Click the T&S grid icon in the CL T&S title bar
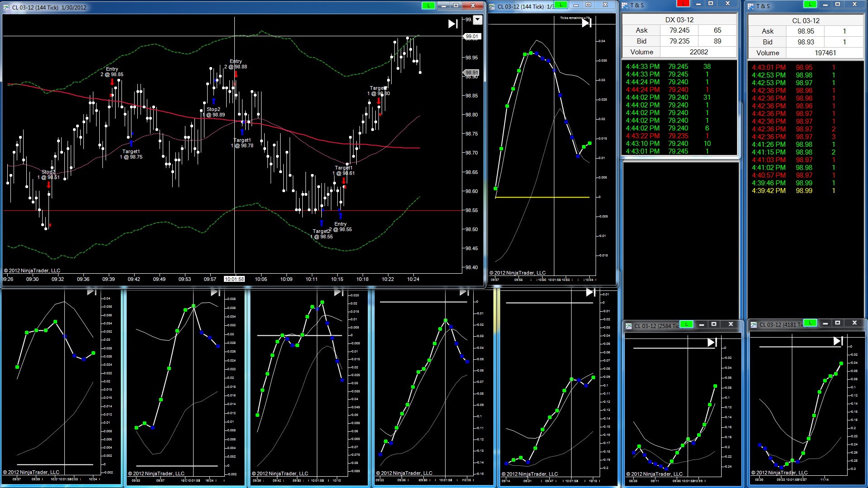The width and height of the screenshot is (868, 488). [x=751, y=6]
